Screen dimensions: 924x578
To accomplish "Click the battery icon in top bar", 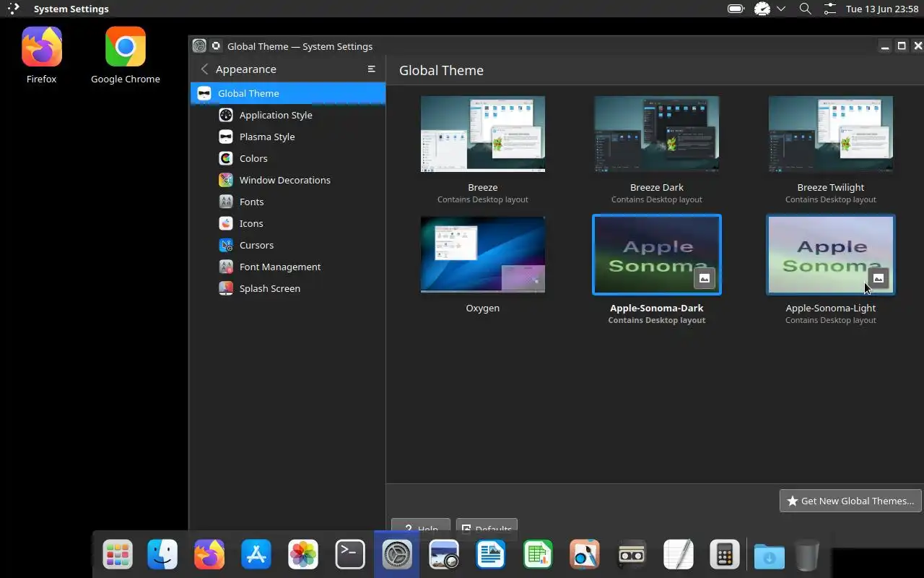I will (x=736, y=9).
